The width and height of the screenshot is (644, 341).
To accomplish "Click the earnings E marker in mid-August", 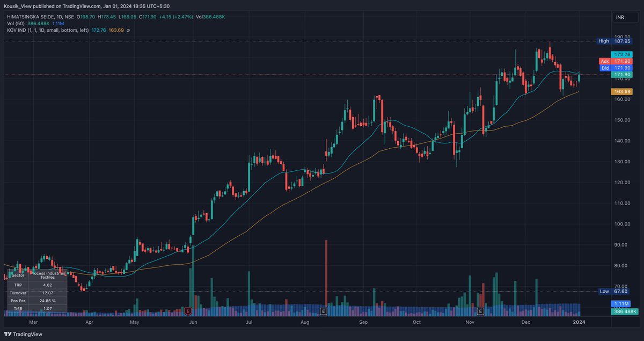I will coord(323,311).
